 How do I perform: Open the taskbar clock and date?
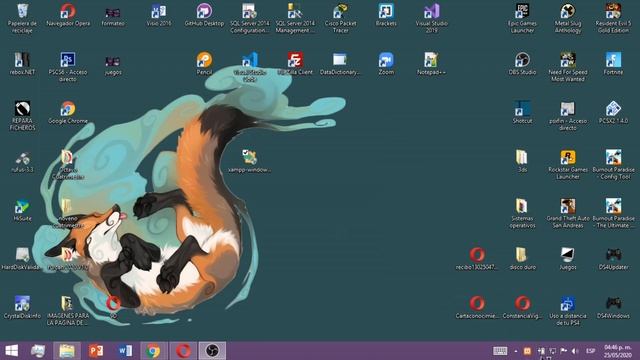point(618,351)
